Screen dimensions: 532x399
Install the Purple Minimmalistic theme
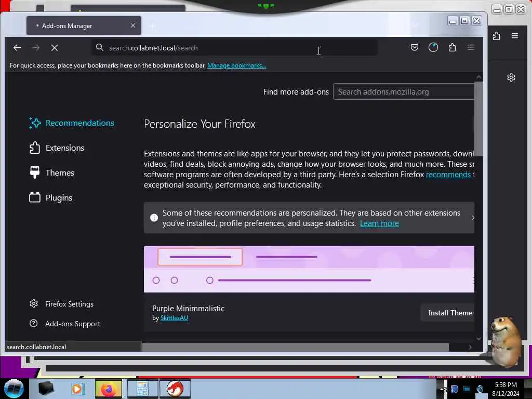coord(448,313)
